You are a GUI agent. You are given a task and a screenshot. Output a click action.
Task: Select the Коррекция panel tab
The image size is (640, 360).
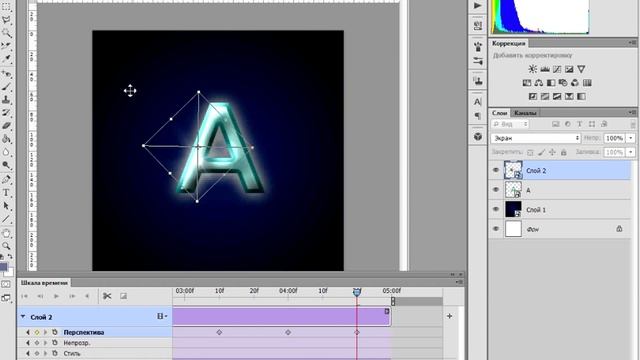pyautogui.click(x=509, y=43)
